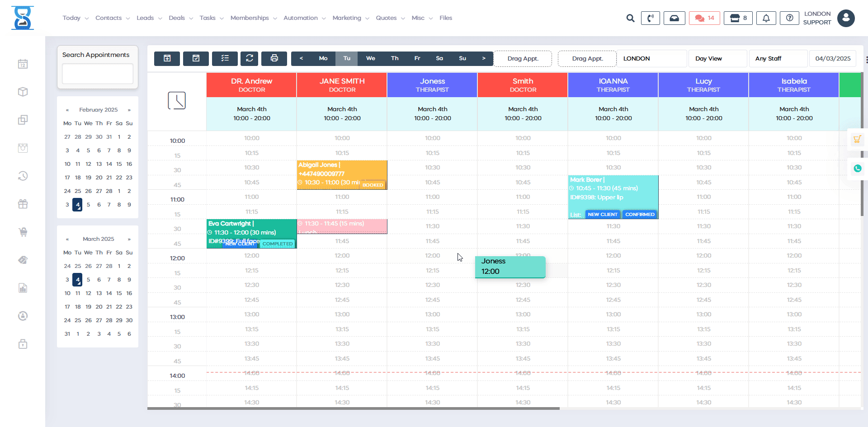Screen dimensions: 868x427
Task: Open the phone call icon
Action: pyautogui.click(x=650, y=18)
